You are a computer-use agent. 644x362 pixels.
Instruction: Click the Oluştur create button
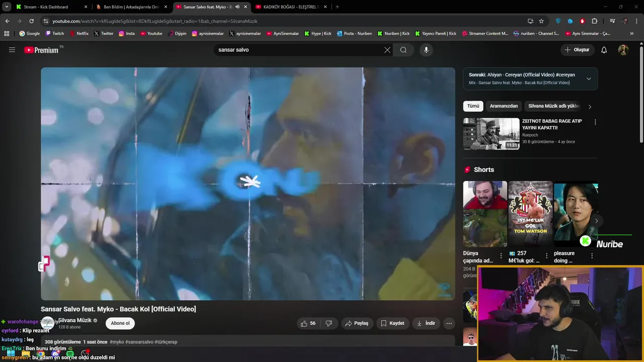click(577, 50)
